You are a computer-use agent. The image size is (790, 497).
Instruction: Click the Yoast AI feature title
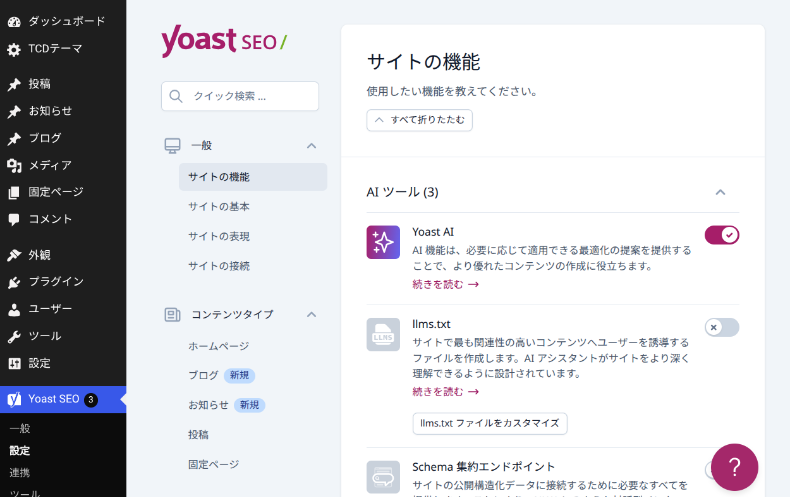pos(433,232)
